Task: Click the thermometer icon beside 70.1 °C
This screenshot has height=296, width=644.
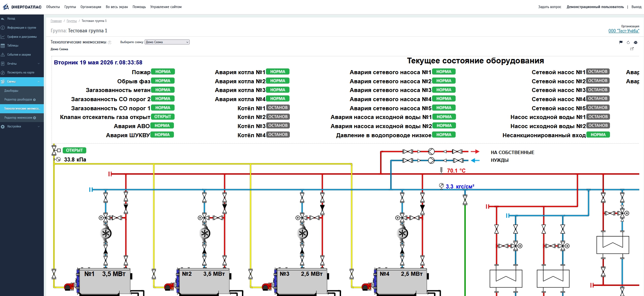Action: (x=441, y=171)
